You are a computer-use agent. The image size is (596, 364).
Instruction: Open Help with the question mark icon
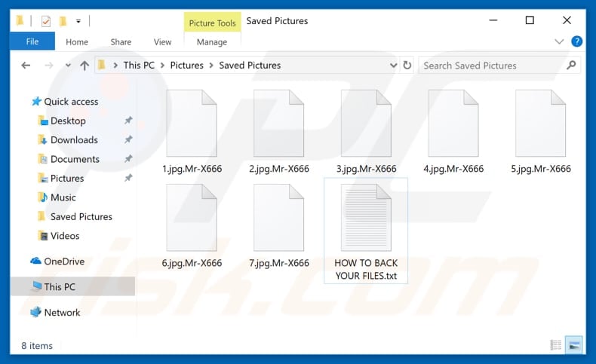tap(576, 41)
